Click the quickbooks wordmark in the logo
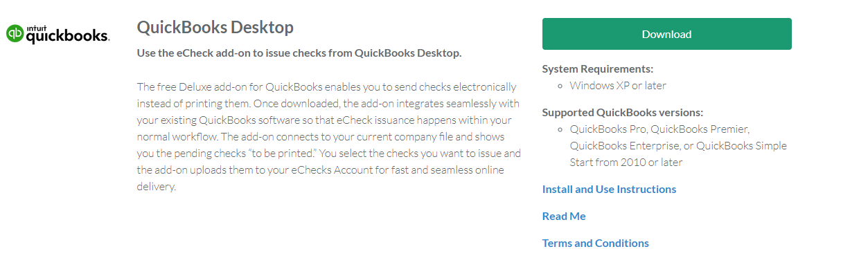The height and width of the screenshot is (276, 868). [x=68, y=36]
